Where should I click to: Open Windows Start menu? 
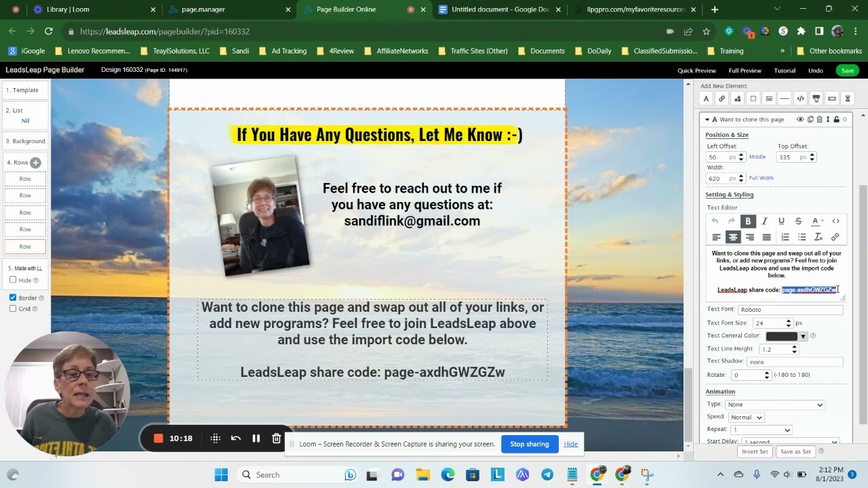pos(221,474)
